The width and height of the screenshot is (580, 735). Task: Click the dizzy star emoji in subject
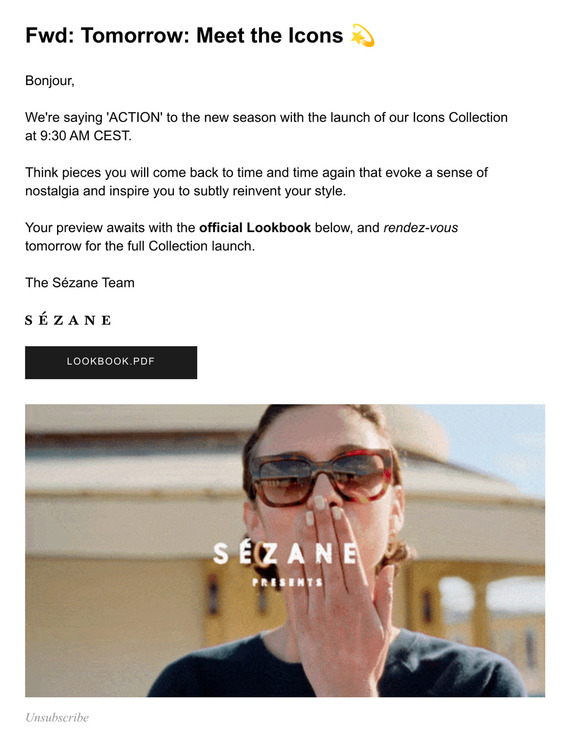[x=362, y=36]
